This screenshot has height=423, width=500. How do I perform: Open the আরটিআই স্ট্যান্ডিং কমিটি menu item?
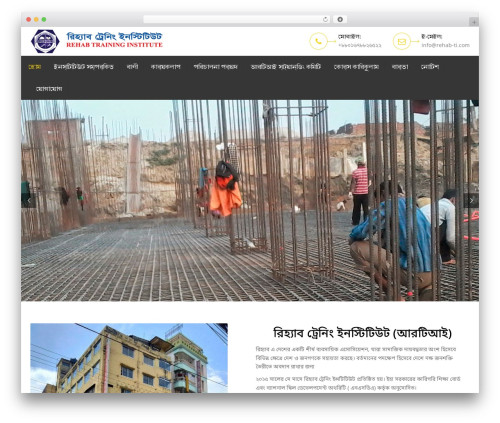pos(286,67)
